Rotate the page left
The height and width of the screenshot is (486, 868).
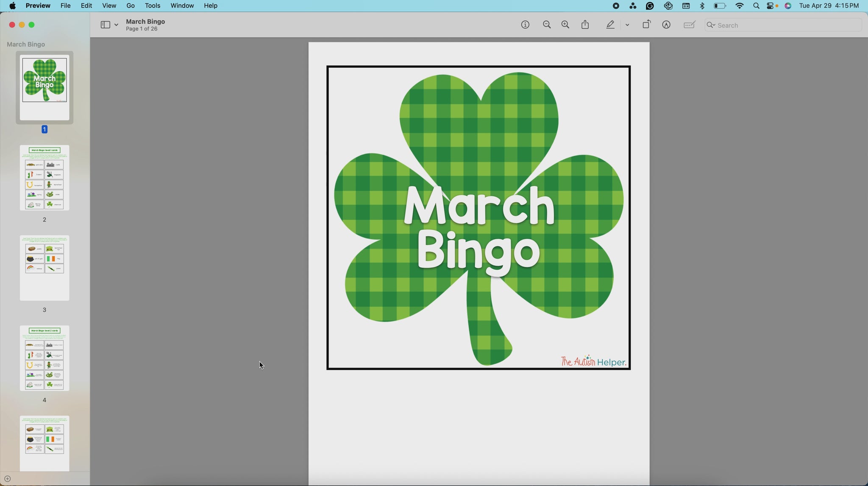tap(646, 25)
